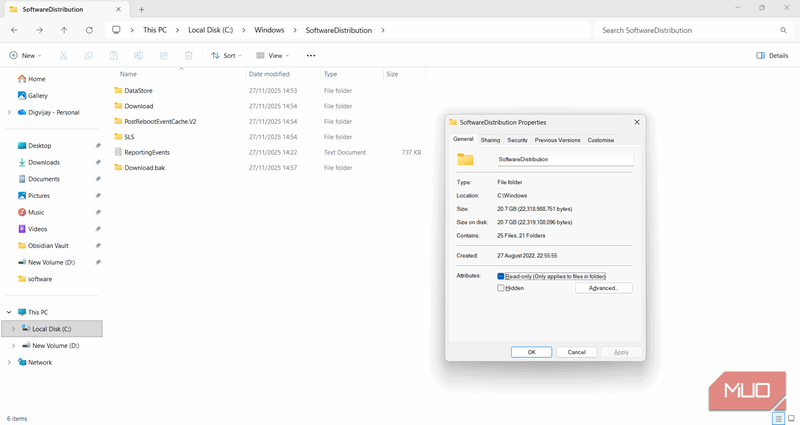
Task: Open new tab with plus button
Action: [141, 9]
